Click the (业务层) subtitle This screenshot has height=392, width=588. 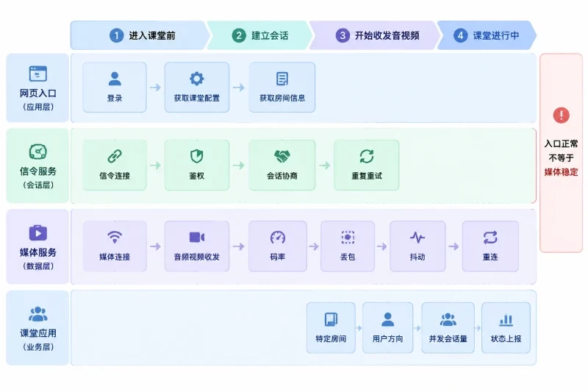pyautogui.click(x=38, y=347)
